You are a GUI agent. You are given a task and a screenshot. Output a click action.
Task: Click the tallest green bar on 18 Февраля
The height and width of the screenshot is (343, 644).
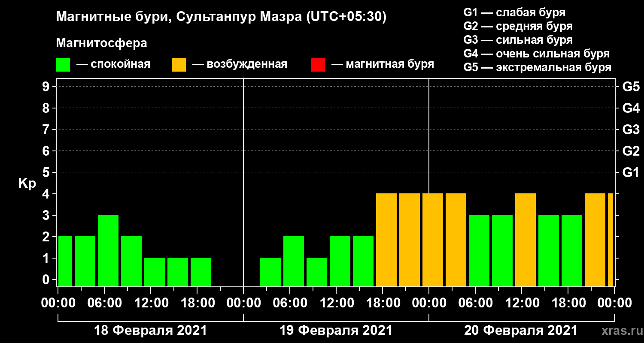coord(108,250)
